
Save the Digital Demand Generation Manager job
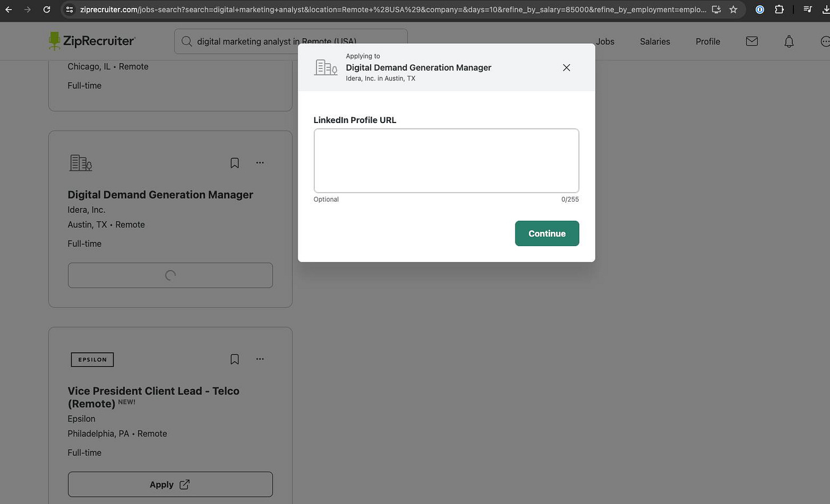pyautogui.click(x=234, y=163)
